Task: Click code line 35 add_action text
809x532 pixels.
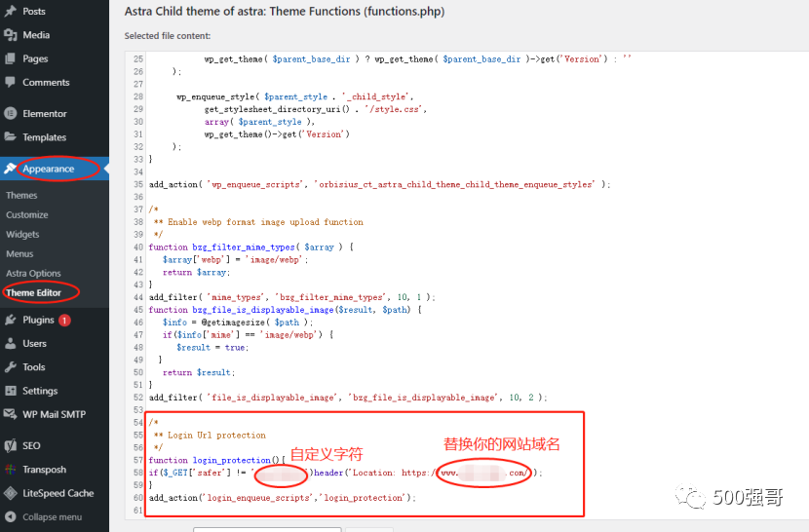Action: click(x=380, y=185)
